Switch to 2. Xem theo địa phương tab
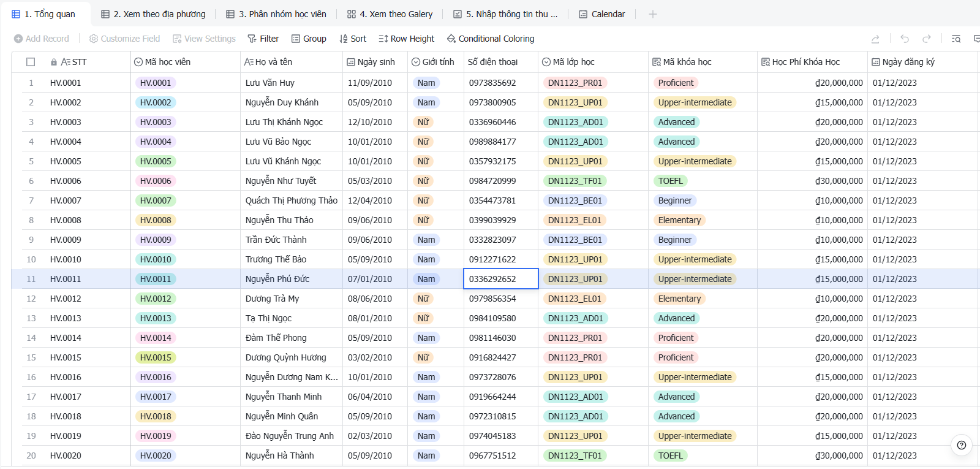The image size is (980, 469). (x=153, y=14)
